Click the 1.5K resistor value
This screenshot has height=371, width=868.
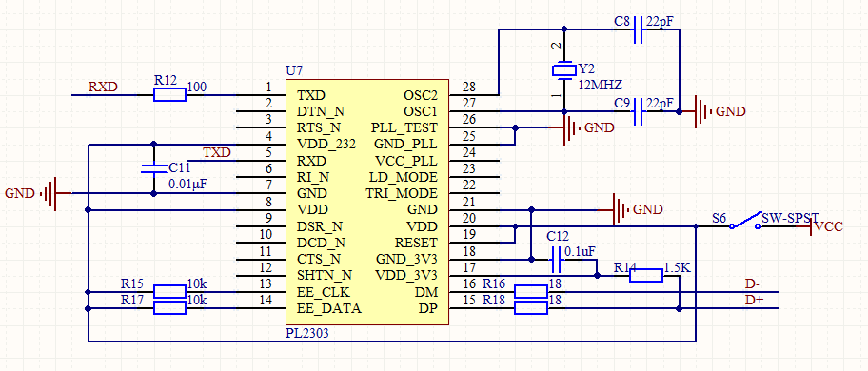click(678, 268)
